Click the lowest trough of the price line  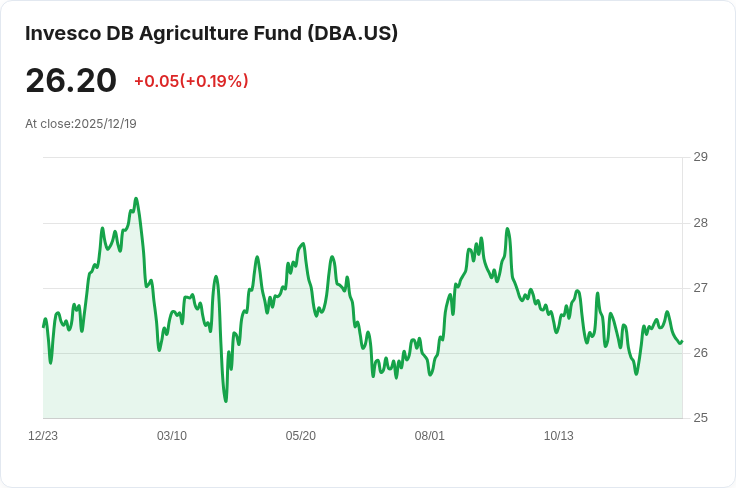[x=226, y=401]
